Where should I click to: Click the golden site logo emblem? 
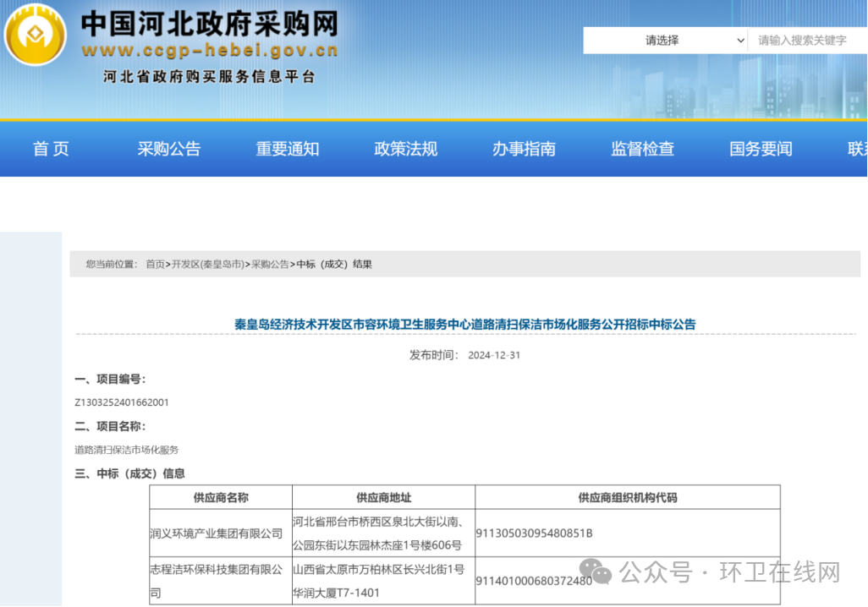point(36,35)
